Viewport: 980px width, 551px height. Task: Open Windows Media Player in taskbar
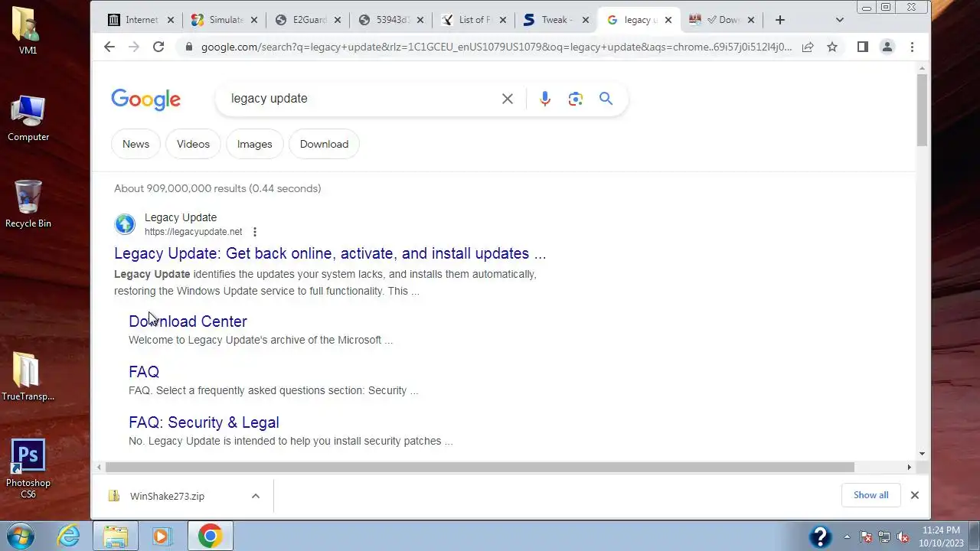[162, 536]
